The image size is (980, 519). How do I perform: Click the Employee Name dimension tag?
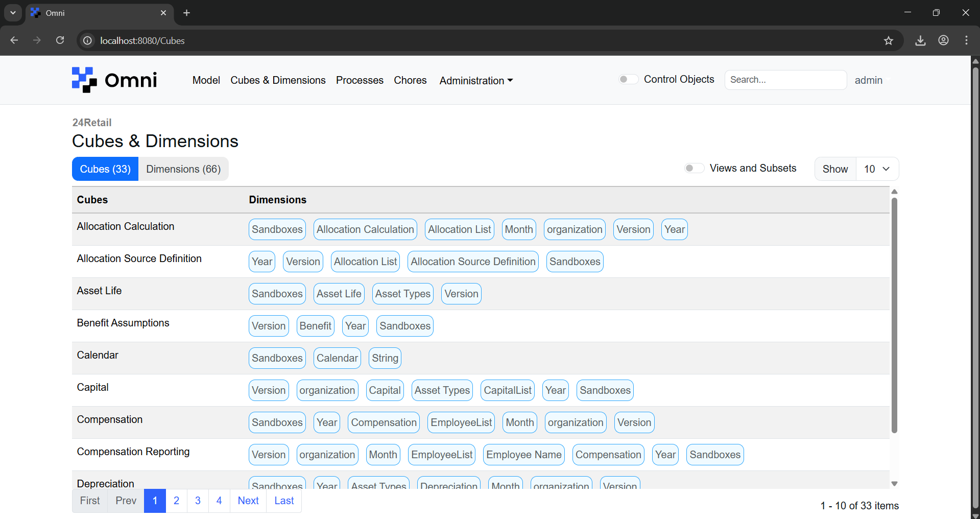(x=524, y=455)
